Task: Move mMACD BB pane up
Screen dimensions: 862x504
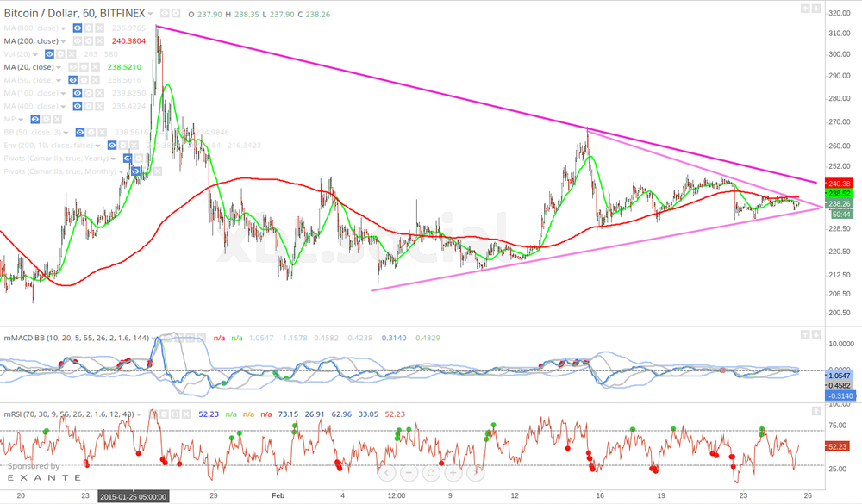Action: 804,333
